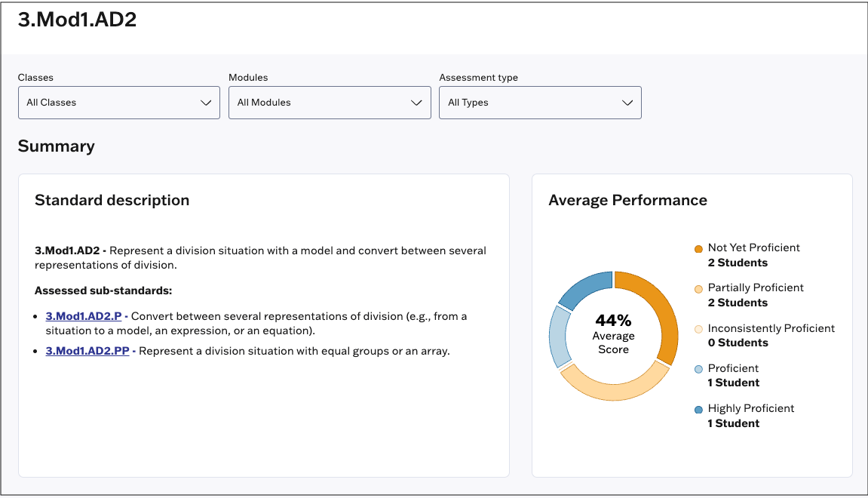Expand the All Modules dropdown
Screen dimensions: 868x498
330,103
